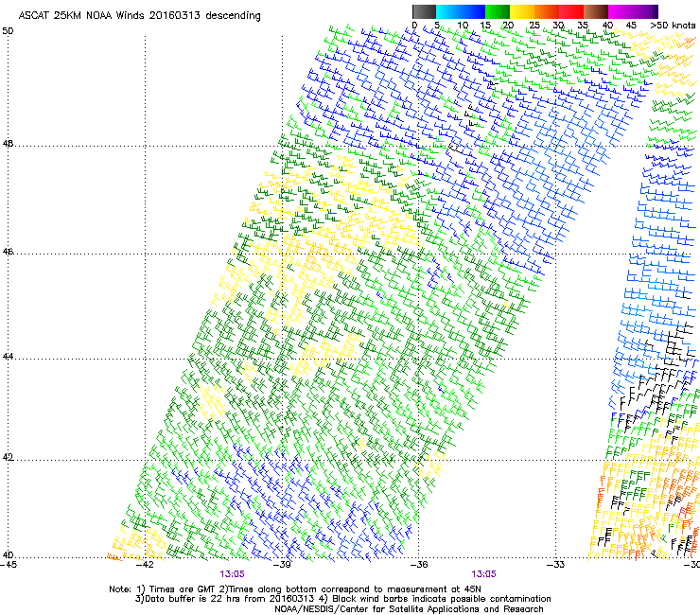Click the note line starting 'Times are GMT'
Image resolution: width=700 pixels, height=615 pixels.
294,589
